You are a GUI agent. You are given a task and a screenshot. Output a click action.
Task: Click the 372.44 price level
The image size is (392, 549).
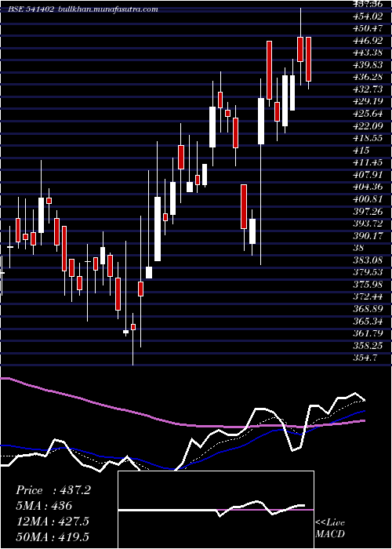368,296
